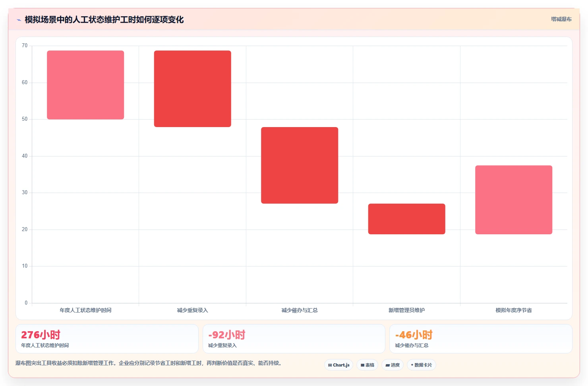Click the x-axis label 减少催办与汇总

click(300, 310)
